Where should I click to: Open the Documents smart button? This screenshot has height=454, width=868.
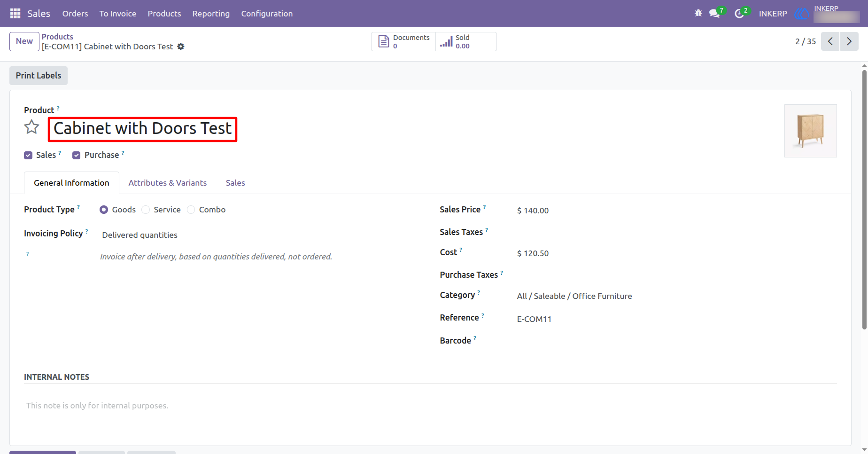click(x=404, y=41)
